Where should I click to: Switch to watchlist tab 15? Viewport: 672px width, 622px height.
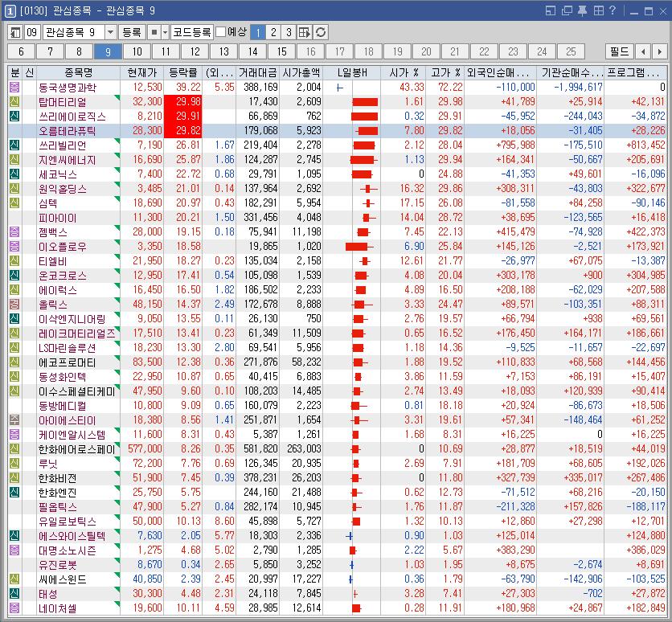(281, 51)
